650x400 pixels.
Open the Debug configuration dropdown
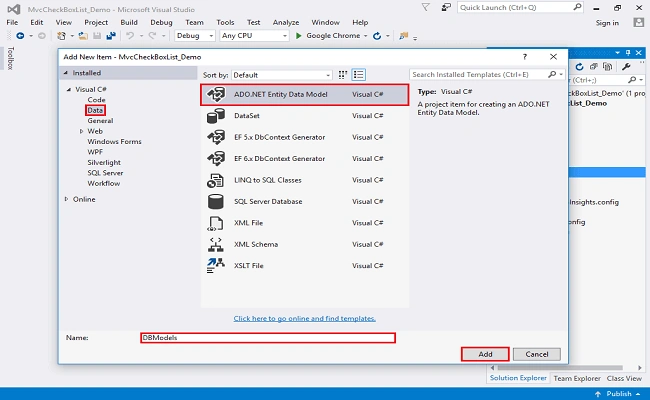(x=195, y=36)
